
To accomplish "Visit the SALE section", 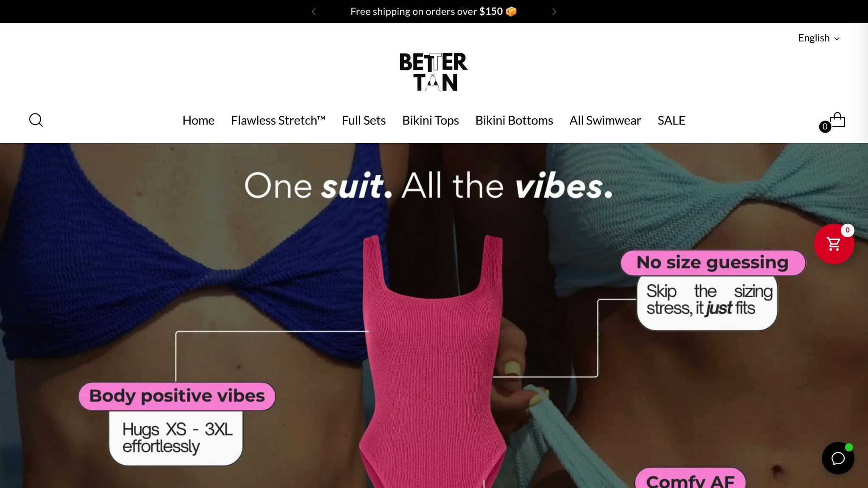I will (x=671, y=120).
